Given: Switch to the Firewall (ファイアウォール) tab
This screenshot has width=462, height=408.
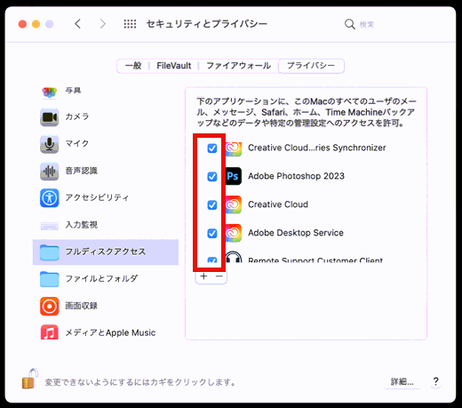Looking at the screenshot, I should point(238,66).
